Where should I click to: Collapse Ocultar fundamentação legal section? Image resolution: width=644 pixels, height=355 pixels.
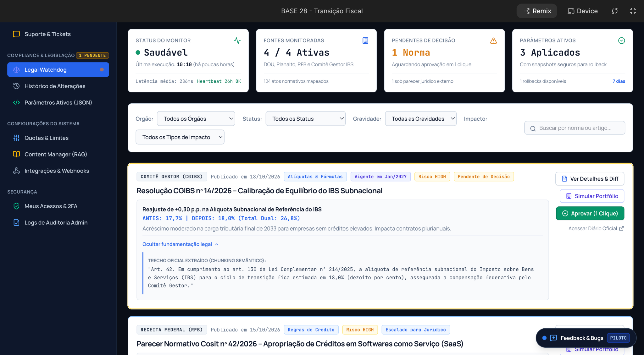(x=180, y=244)
